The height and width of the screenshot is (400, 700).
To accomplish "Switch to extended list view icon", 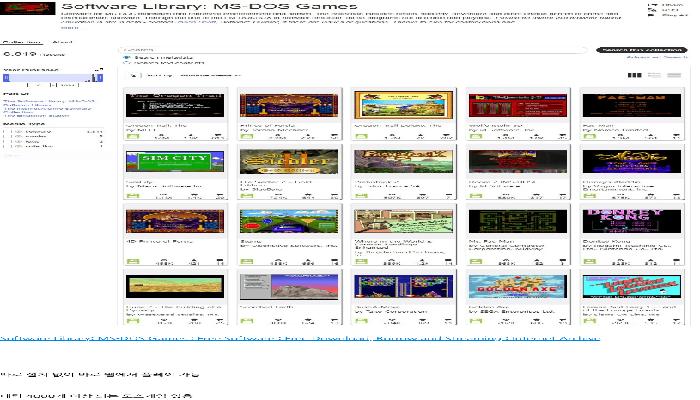I will [x=656, y=75].
